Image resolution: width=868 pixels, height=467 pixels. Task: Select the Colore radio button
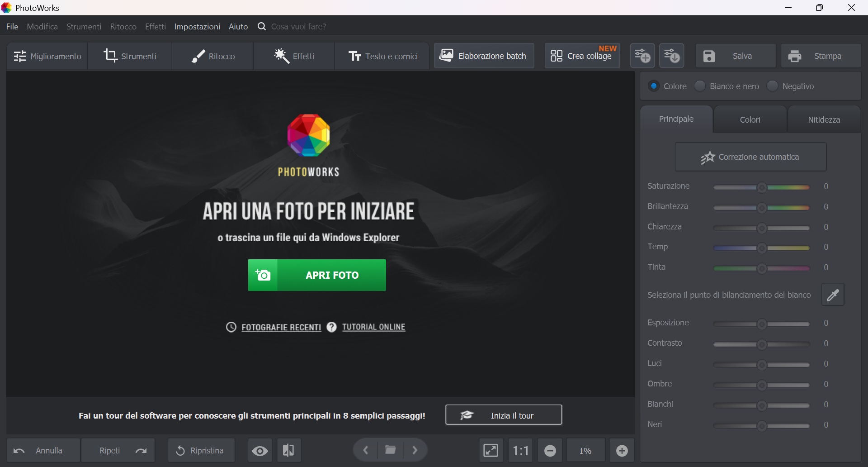pos(654,86)
